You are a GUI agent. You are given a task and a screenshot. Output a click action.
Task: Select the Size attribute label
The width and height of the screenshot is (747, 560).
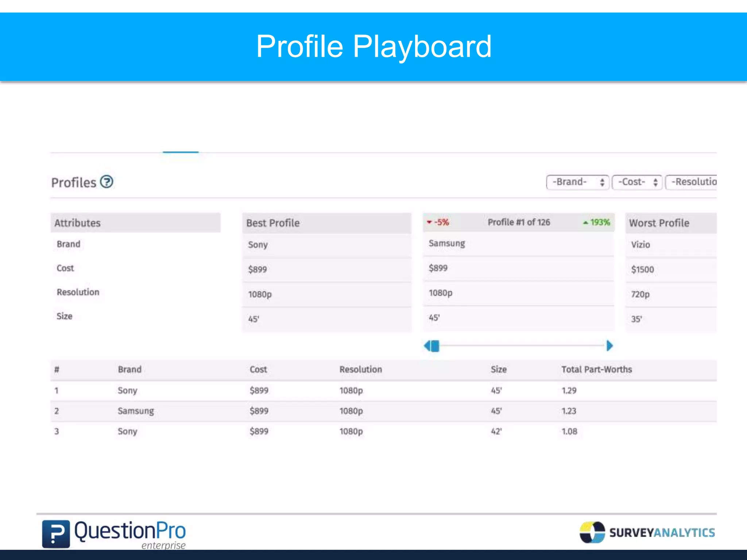[x=65, y=316]
